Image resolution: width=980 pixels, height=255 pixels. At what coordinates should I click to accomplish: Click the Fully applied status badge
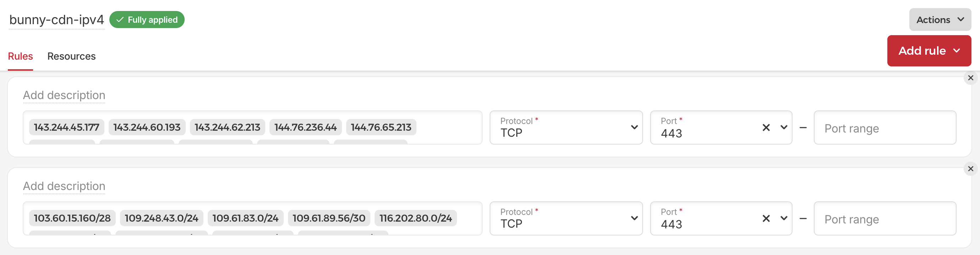tap(147, 20)
